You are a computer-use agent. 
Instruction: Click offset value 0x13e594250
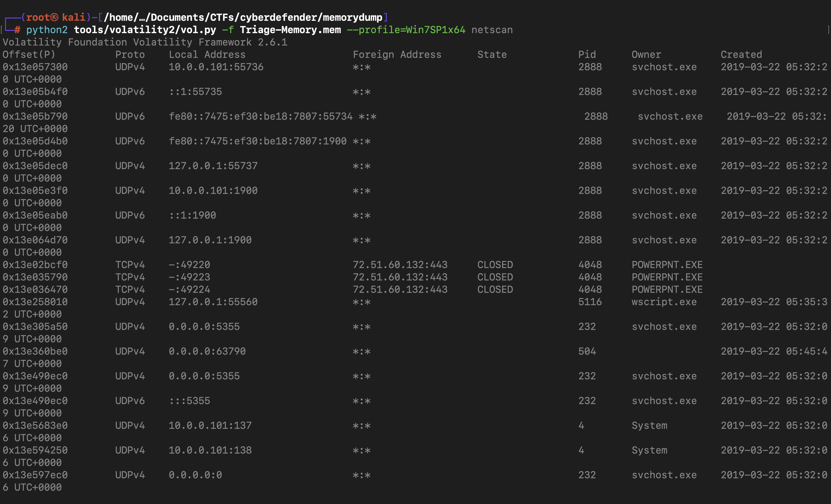(35, 450)
